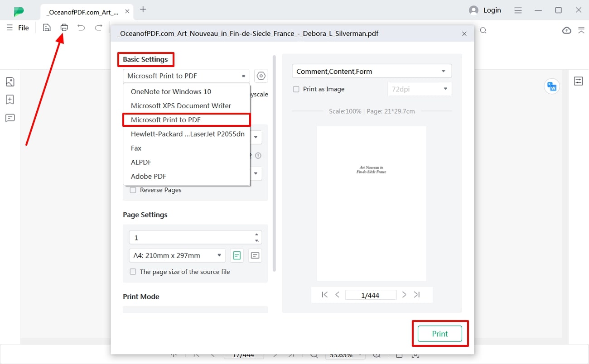Select landscape orientation icon

click(x=255, y=255)
